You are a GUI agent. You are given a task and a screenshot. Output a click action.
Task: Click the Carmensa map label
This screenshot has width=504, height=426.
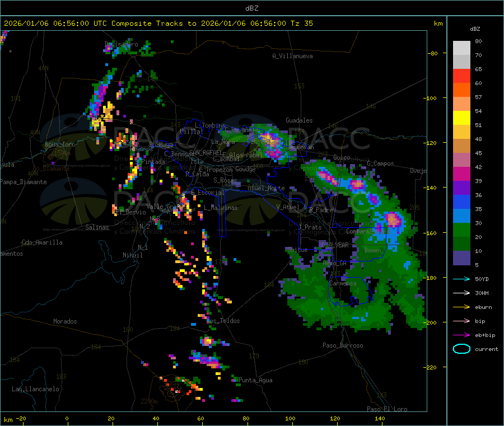[x=343, y=283]
